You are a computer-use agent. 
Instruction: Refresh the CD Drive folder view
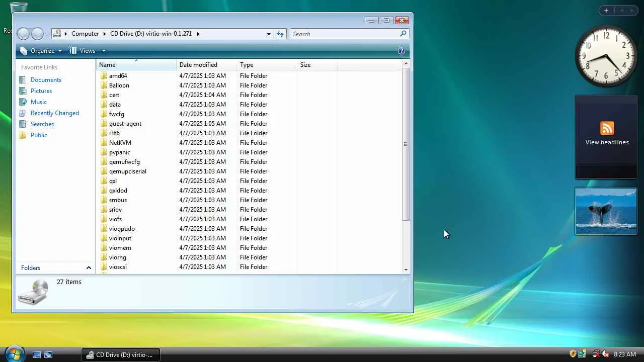pos(280,34)
